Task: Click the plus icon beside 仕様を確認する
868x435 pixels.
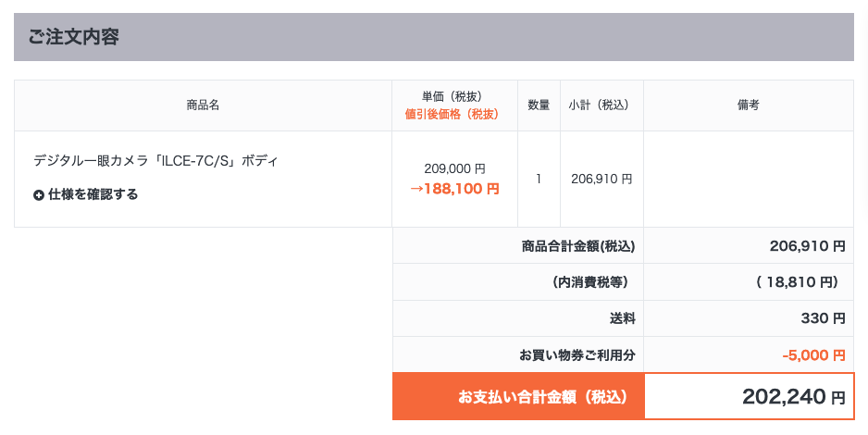Action: tap(38, 194)
